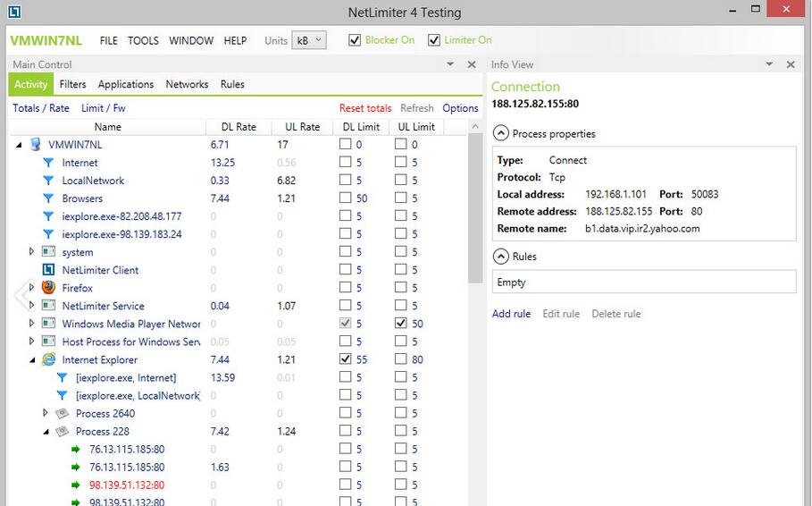The height and width of the screenshot is (506, 812).
Task: Click the Internet Explorer icon
Action: coord(48,358)
